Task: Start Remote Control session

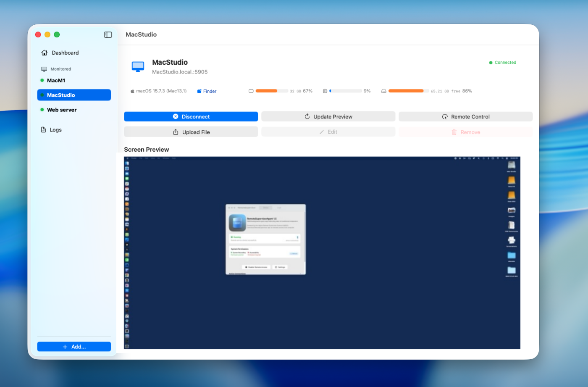Action: tap(465, 117)
